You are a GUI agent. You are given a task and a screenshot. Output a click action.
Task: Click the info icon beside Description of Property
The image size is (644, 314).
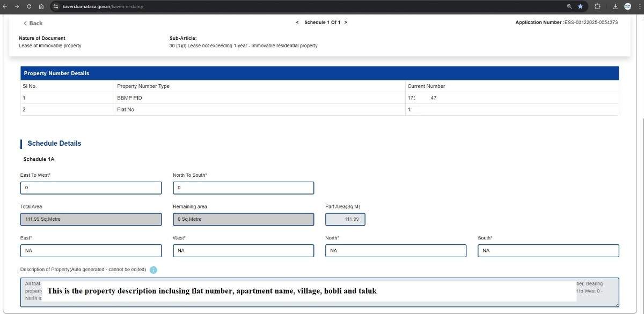(x=153, y=270)
